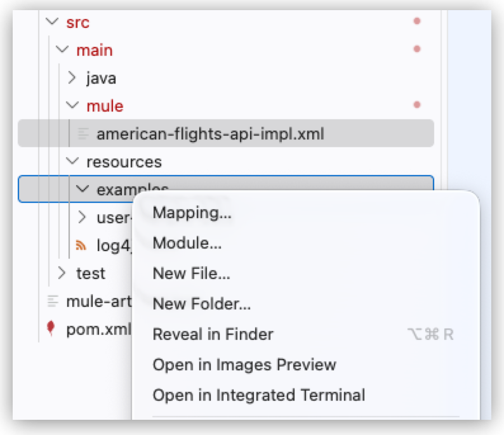
Task: Select the resources folder label
Action: tap(124, 162)
